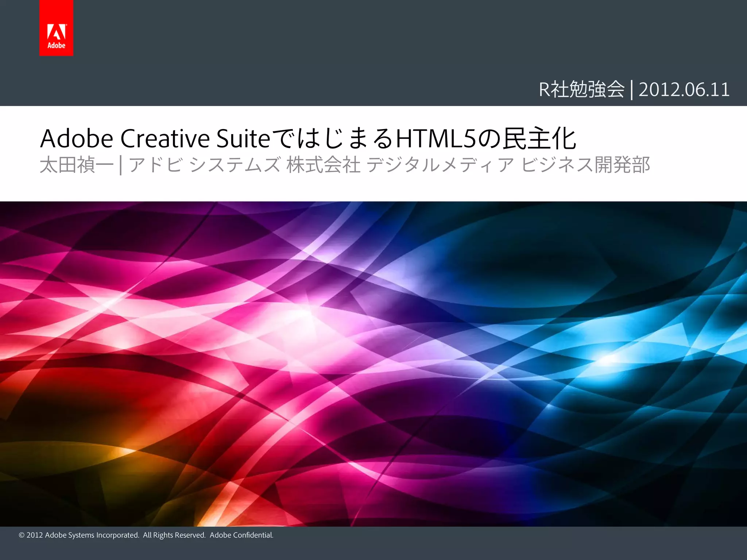Click '© 2012 Adobe Systems Incorporated' footer text
Image resolution: width=747 pixels, height=560 pixels.
(79, 535)
